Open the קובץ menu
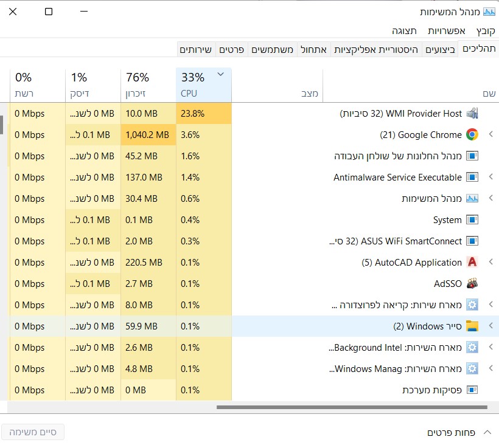 [486, 31]
